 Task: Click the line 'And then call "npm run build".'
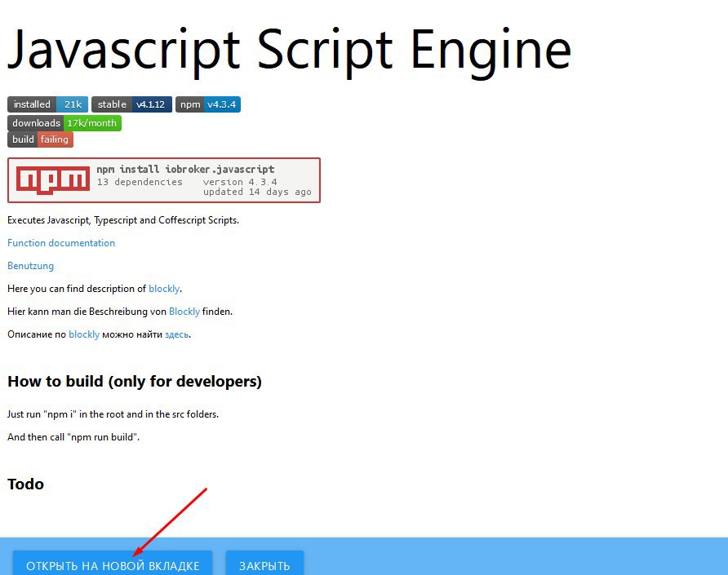[x=73, y=437]
